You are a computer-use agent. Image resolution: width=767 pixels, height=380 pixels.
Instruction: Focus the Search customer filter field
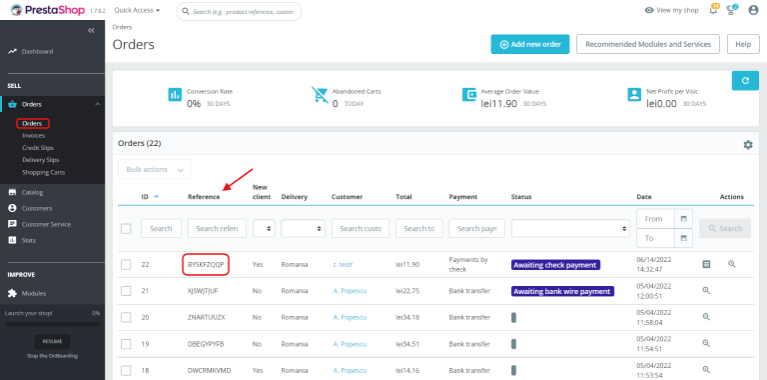(x=361, y=228)
